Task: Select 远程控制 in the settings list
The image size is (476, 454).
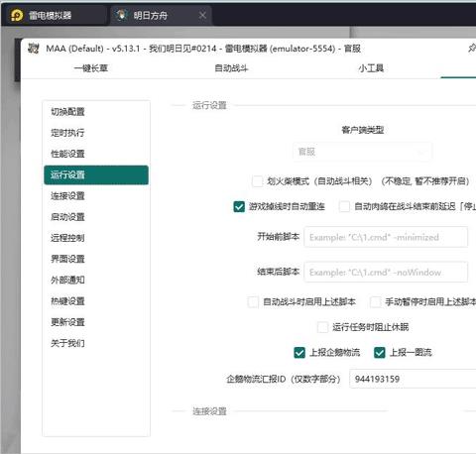Action: [96, 238]
